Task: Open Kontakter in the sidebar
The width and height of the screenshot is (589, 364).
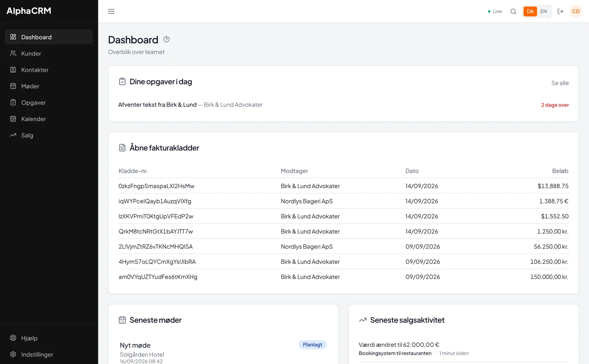Action: [49, 70]
